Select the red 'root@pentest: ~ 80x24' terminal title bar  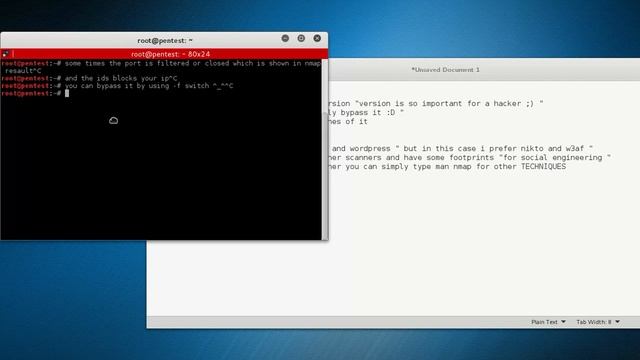coord(164,54)
